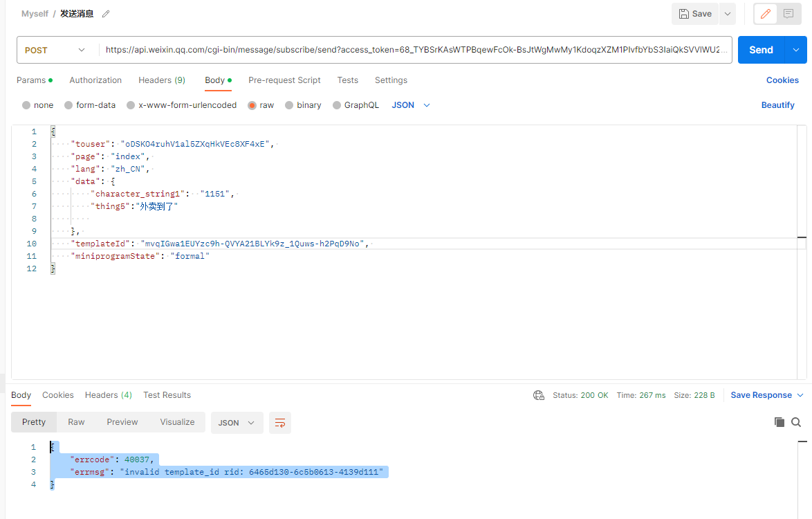Open the Settings tab
This screenshot has width=812, height=519.
click(x=391, y=80)
